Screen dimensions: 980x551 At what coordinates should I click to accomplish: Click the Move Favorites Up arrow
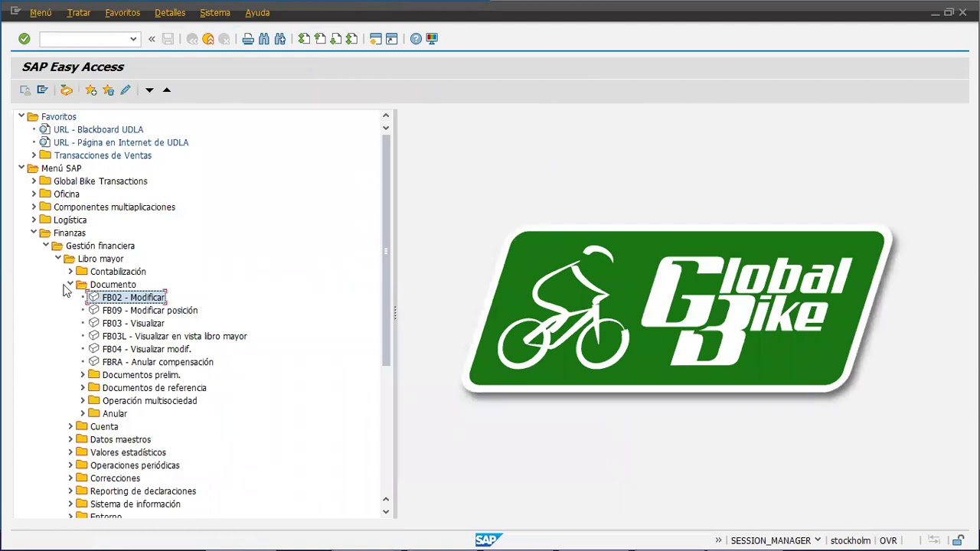166,90
